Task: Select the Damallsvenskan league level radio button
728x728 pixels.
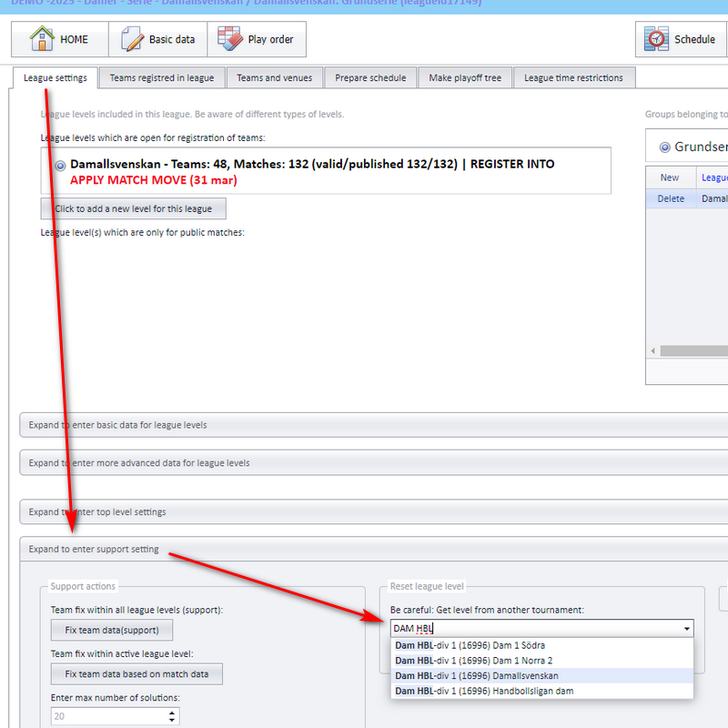Action: tap(60, 166)
